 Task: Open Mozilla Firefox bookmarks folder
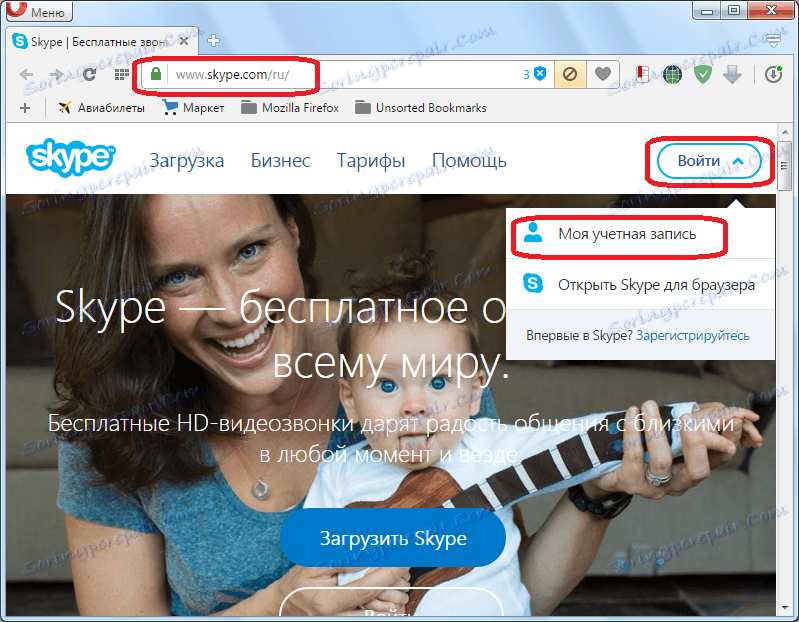(x=289, y=108)
